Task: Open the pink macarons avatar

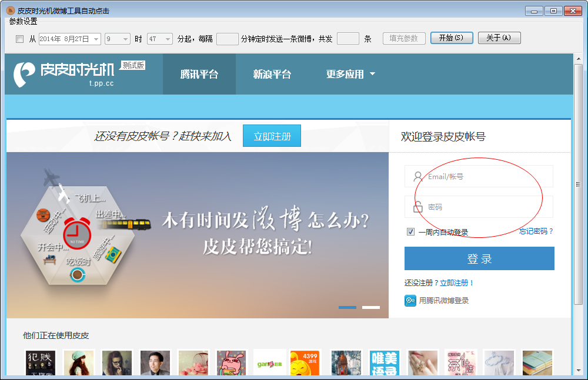Action: [x=193, y=362]
